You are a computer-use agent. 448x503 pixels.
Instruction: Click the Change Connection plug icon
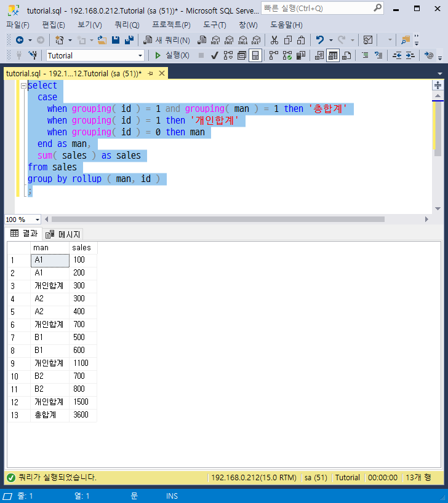coord(33,55)
